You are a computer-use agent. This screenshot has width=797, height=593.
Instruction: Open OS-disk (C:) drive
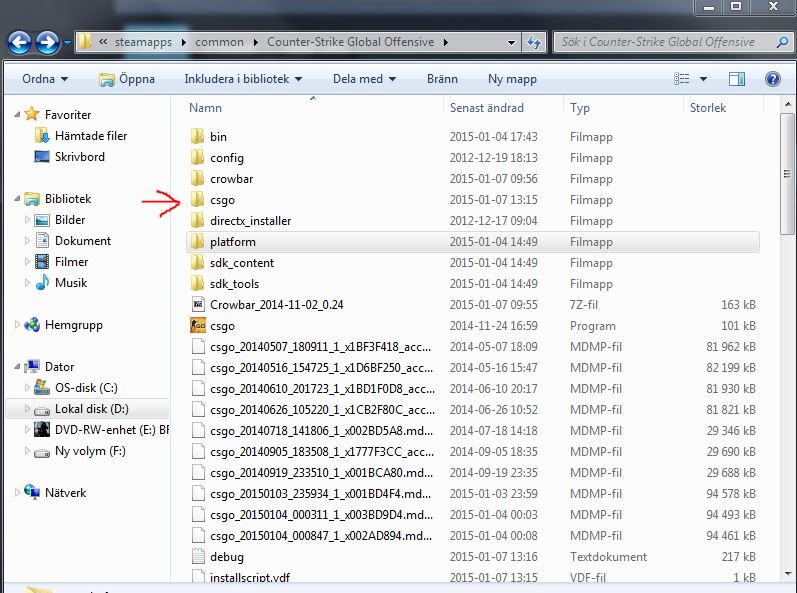click(x=86, y=388)
